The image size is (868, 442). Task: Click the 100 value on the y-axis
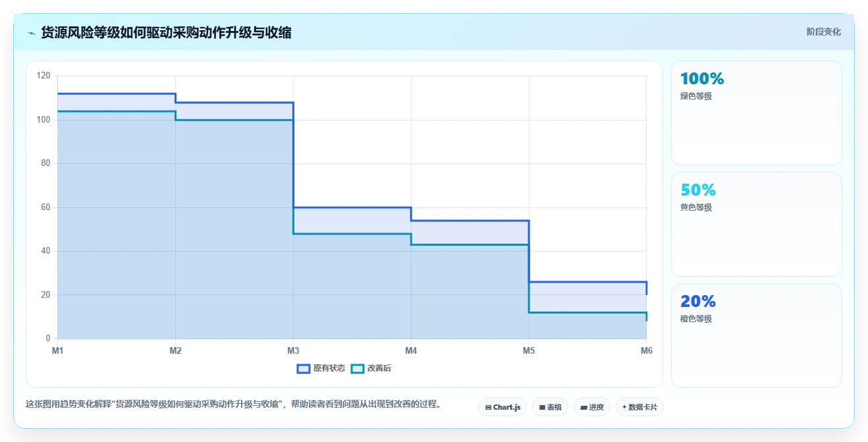pos(43,120)
